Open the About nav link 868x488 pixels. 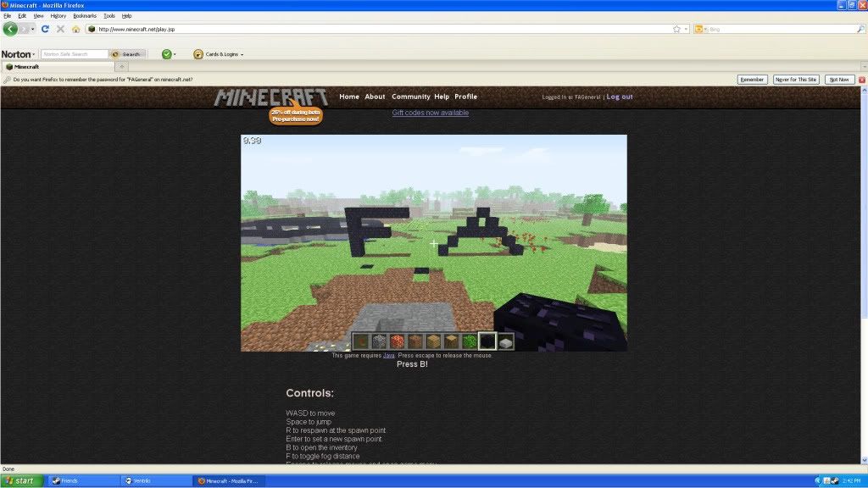[375, 97]
